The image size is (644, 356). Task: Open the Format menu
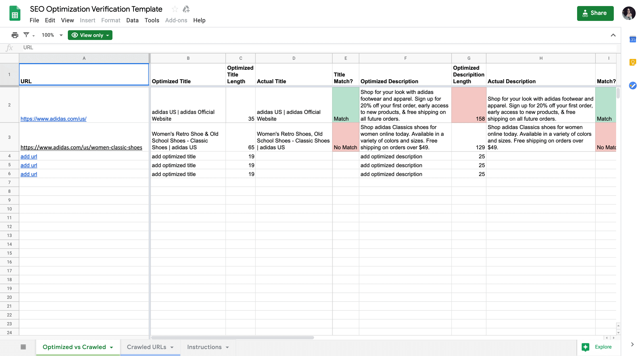point(111,20)
